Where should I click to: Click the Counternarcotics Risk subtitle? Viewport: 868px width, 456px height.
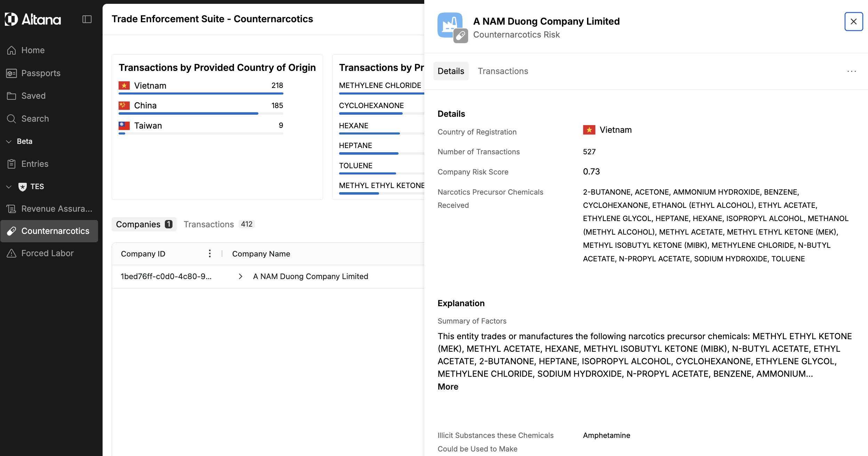coord(516,35)
